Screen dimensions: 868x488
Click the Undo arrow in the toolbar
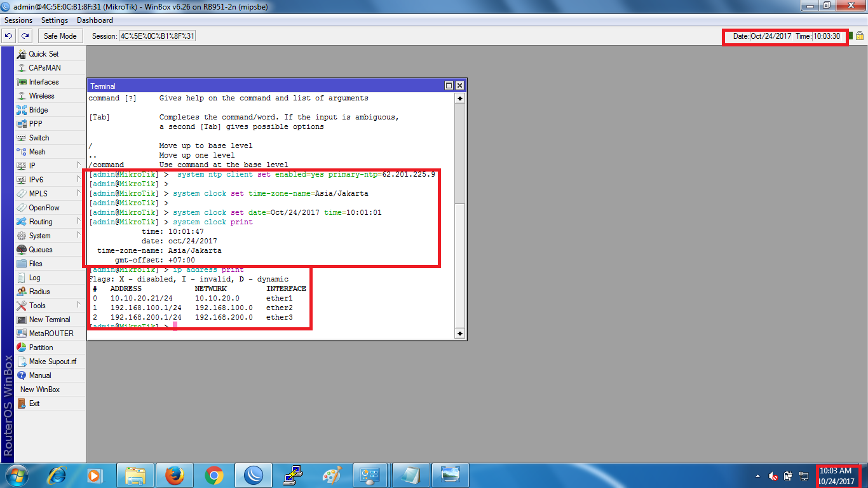[x=9, y=36]
